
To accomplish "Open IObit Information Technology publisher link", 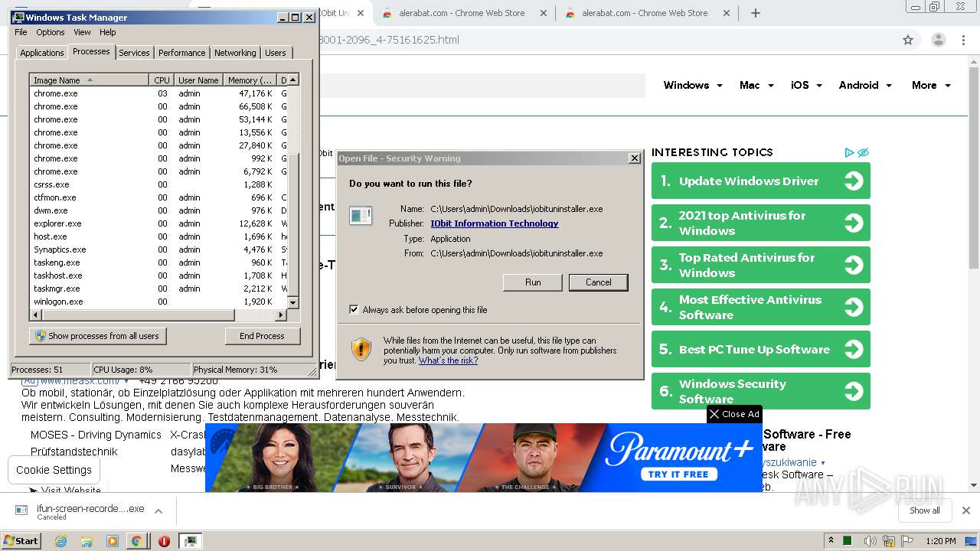I will point(495,223).
